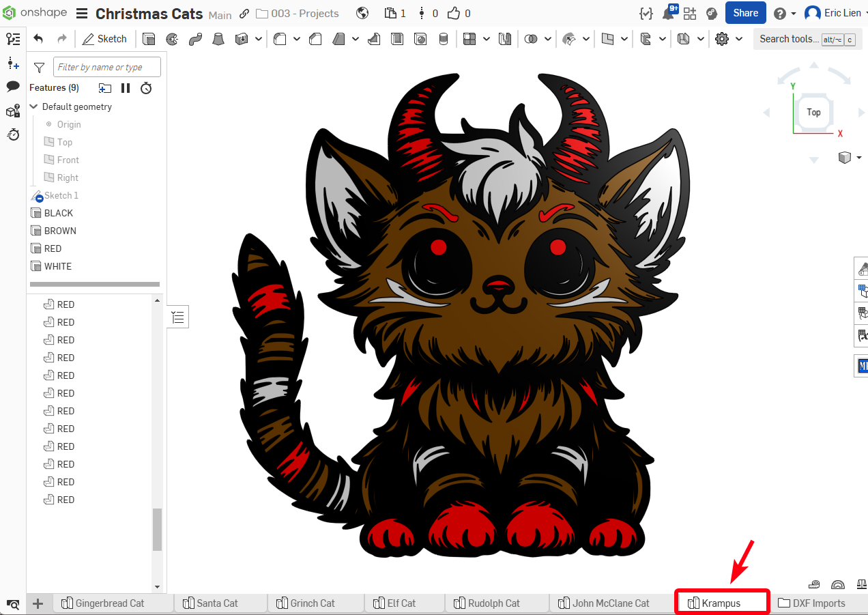868x615 pixels.
Task: Select the Fillet tool
Action: pyautogui.click(x=280, y=39)
